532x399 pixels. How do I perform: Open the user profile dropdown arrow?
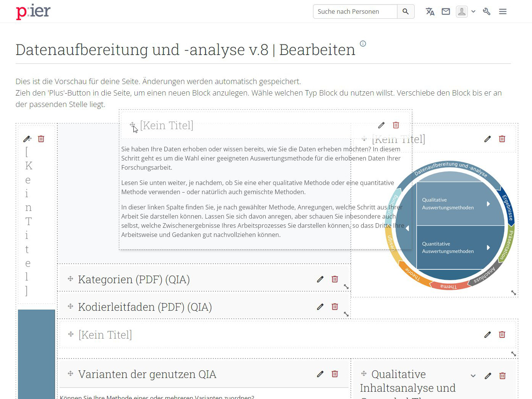[x=473, y=11]
